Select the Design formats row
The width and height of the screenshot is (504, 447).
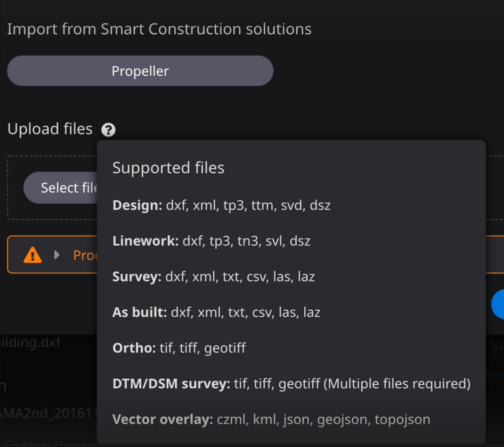coord(221,205)
